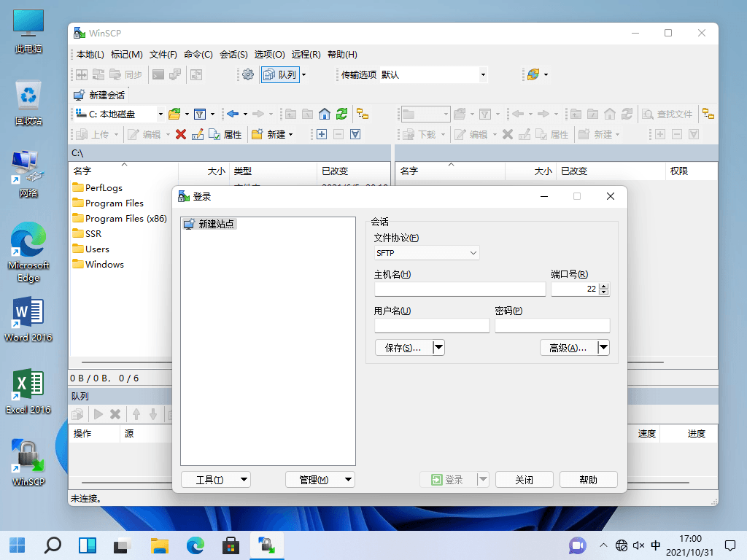Open the Help (帮助) menu
This screenshot has height=560, width=747.
pos(342,54)
